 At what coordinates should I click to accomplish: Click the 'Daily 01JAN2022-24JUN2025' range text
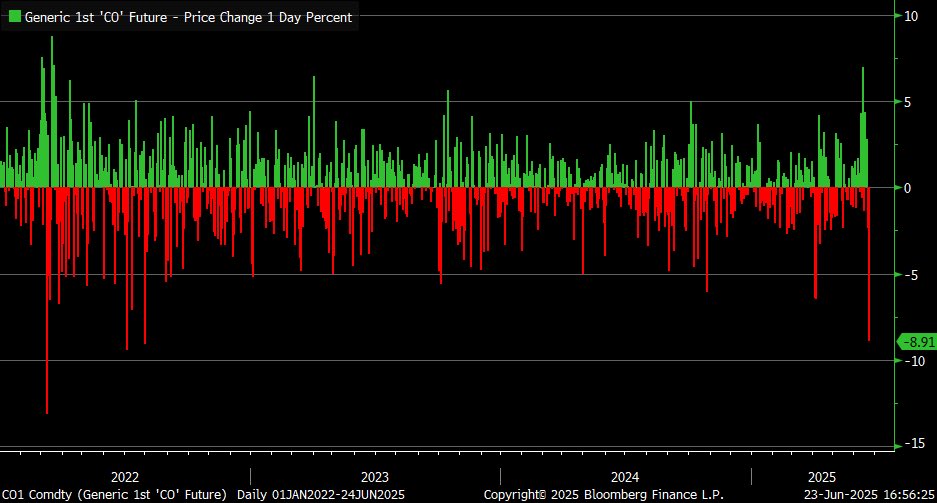tap(321, 495)
